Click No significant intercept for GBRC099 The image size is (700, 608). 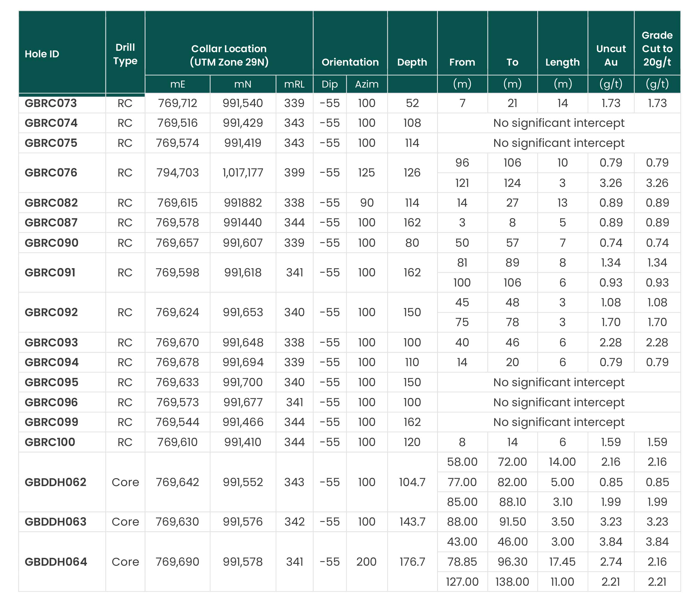click(x=559, y=422)
